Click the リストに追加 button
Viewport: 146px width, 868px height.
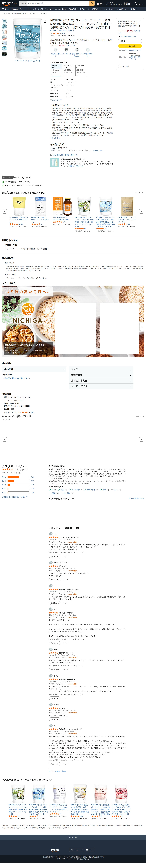click(x=130, y=66)
